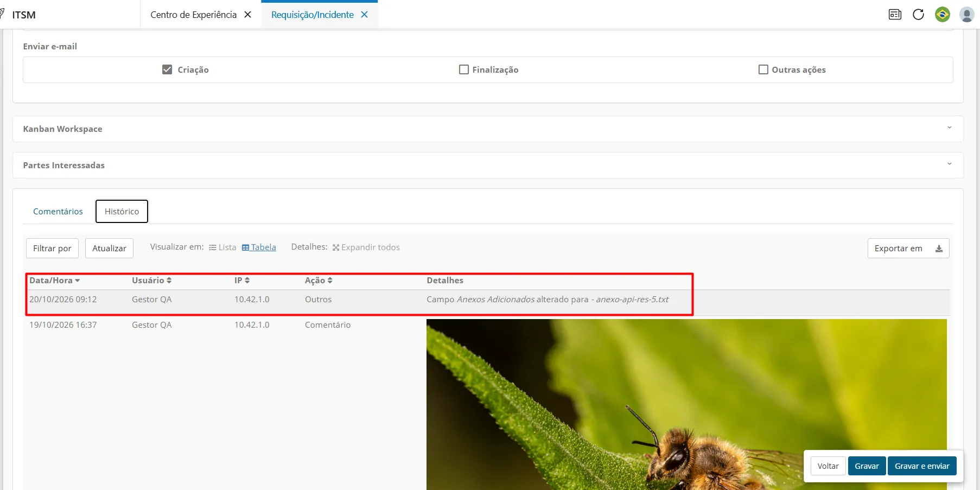Viewport: 980px width, 490px height.
Task: Open the Exportar em dropdown
Action: pos(908,249)
